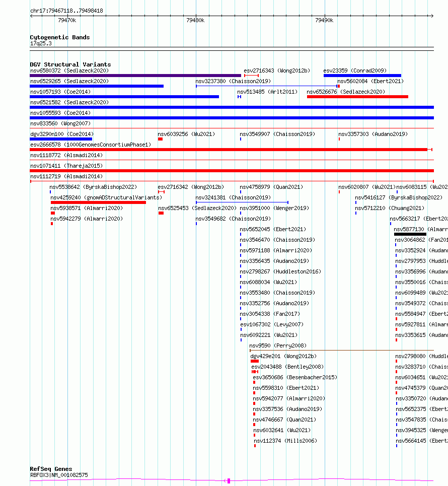The image size is (448, 486).
Task: Select nsv5971188 (Almarri2020) label
Action: (276, 250)
